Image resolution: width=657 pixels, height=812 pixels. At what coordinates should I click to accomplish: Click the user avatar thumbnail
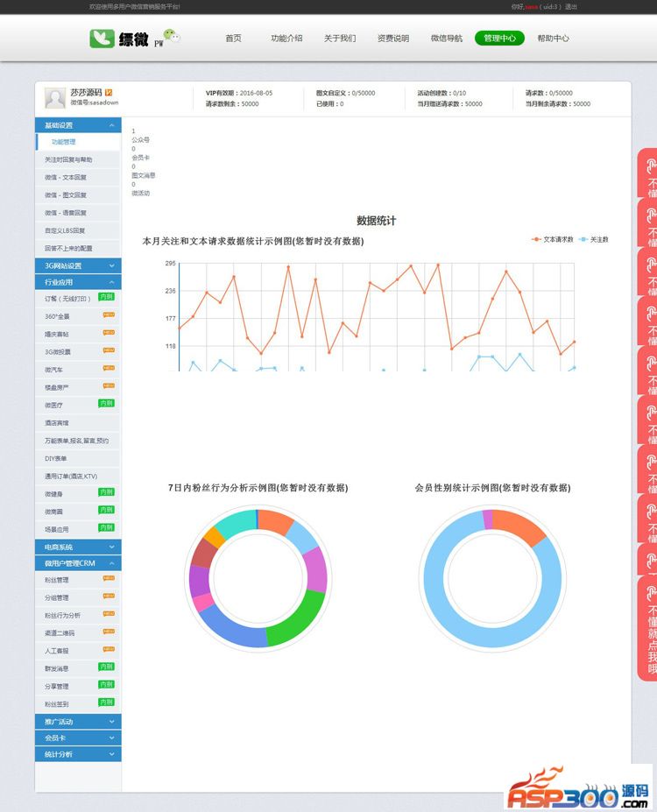pyautogui.click(x=55, y=98)
